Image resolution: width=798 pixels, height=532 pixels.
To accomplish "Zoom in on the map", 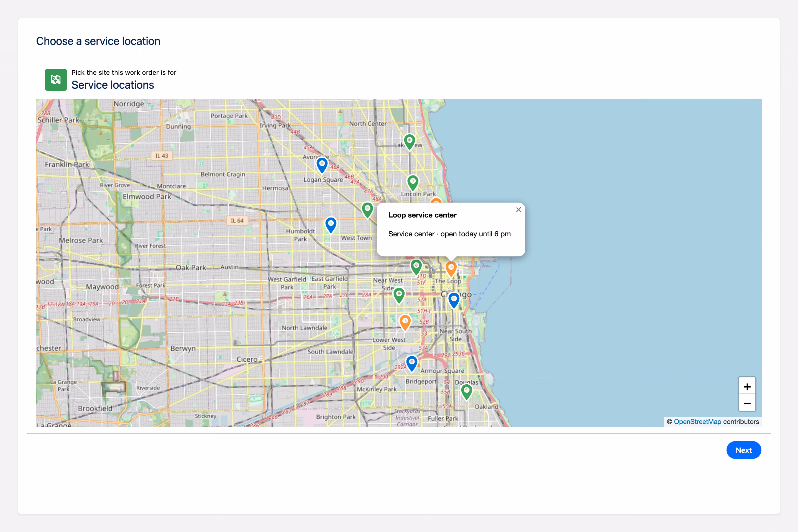I will coord(747,387).
